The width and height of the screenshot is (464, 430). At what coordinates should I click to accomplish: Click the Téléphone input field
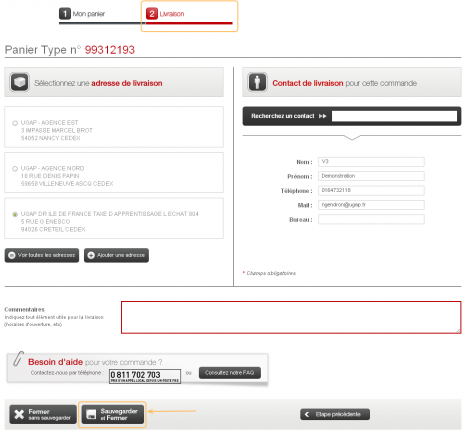tap(371, 190)
